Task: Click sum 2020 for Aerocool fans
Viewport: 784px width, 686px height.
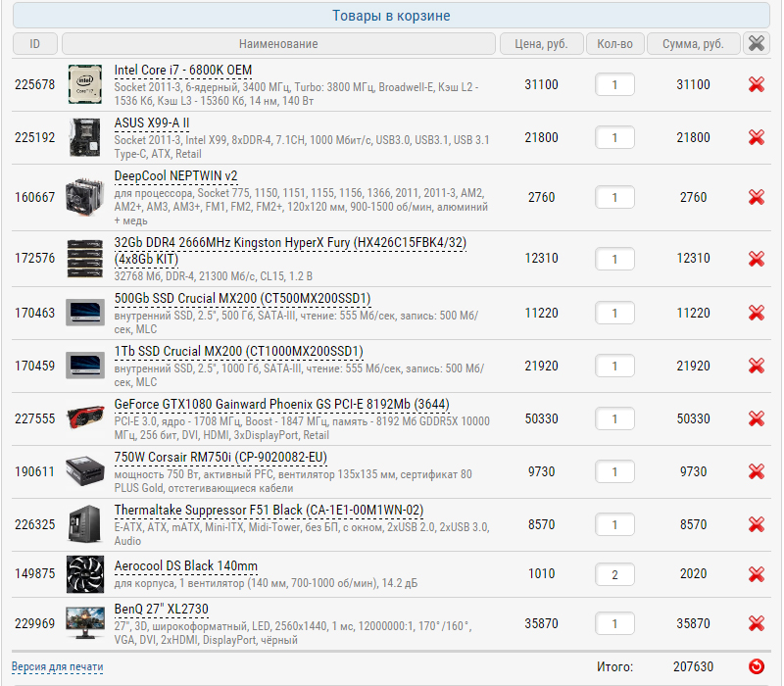Action: click(x=693, y=573)
